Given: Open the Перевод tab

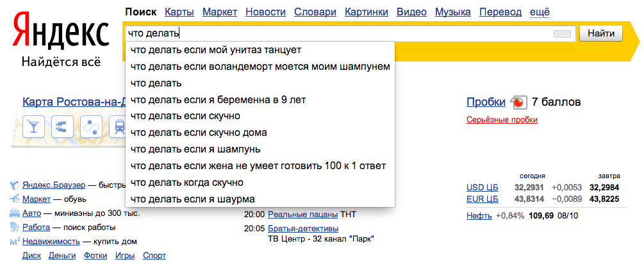Looking at the screenshot, I should pos(500,12).
